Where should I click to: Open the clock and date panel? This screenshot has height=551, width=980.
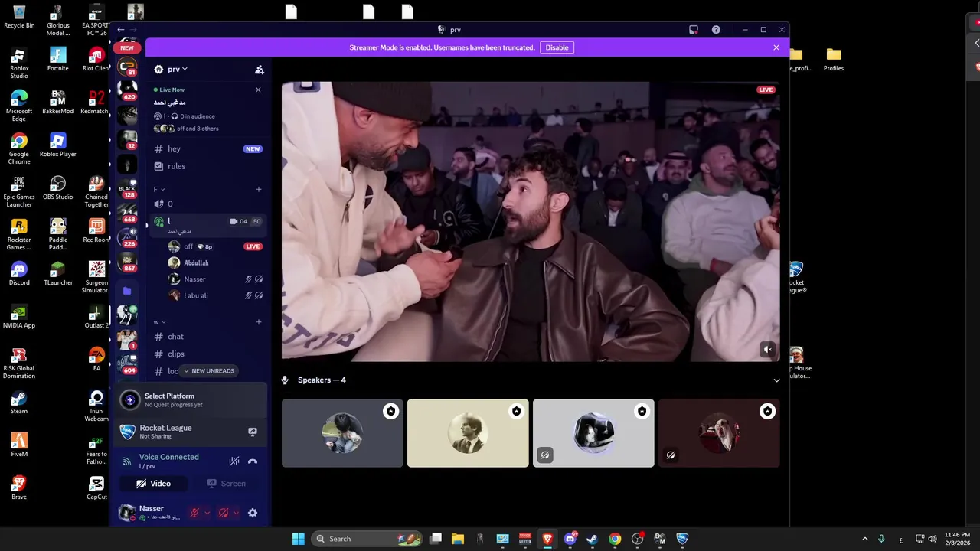click(957, 539)
